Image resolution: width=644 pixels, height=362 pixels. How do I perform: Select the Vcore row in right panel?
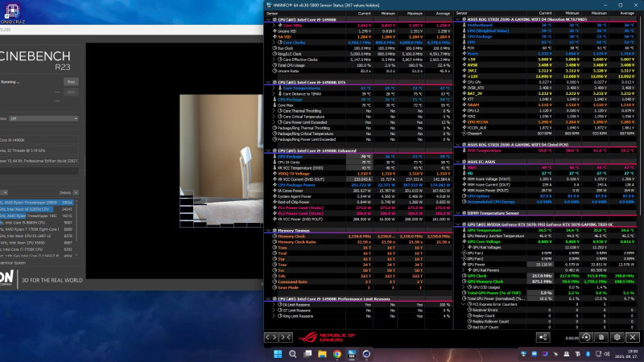pyautogui.click(x=547, y=53)
